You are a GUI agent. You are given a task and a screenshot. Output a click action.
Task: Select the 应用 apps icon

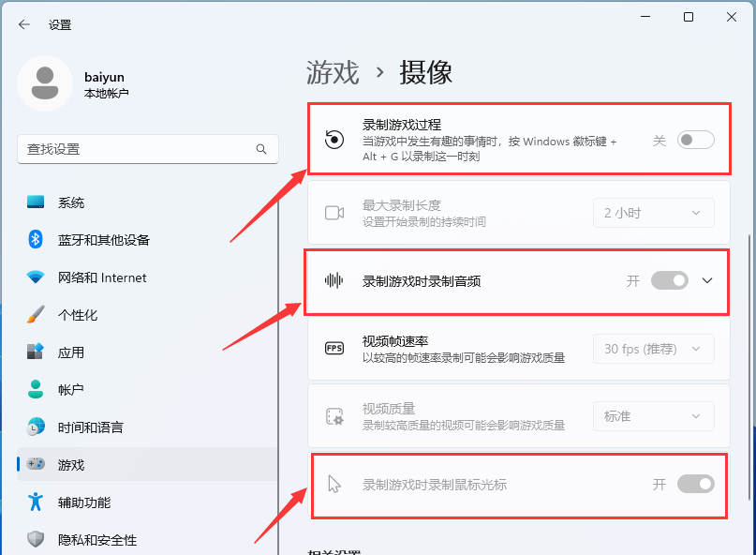pyautogui.click(x=36, y=352)
